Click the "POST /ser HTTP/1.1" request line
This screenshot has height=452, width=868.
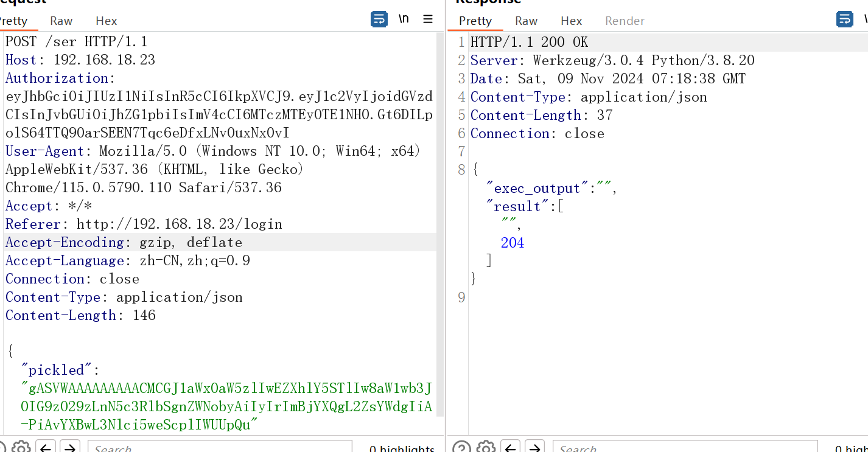tap(76, 41)
